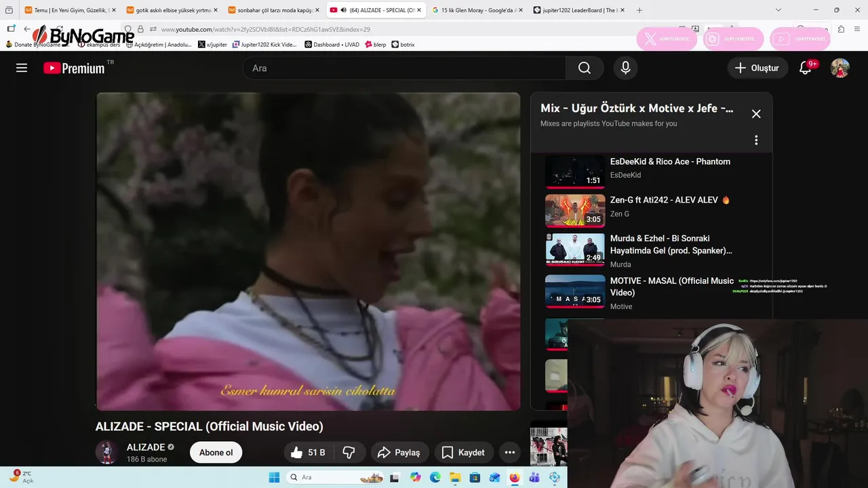Open the ALIZADE channel avatar
Screen dimensions: 868x488
tap(106, 452)
